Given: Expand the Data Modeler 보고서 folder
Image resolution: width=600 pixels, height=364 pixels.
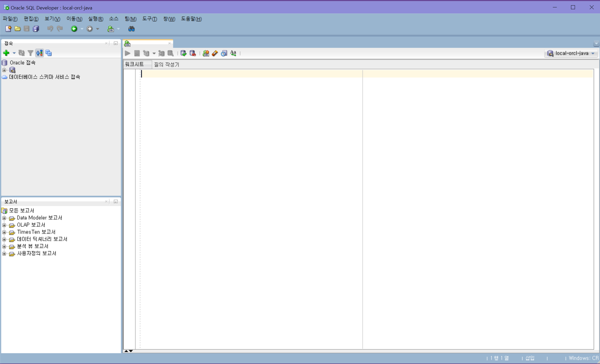Looking at the screenshot, I should [x=4, y=218].
